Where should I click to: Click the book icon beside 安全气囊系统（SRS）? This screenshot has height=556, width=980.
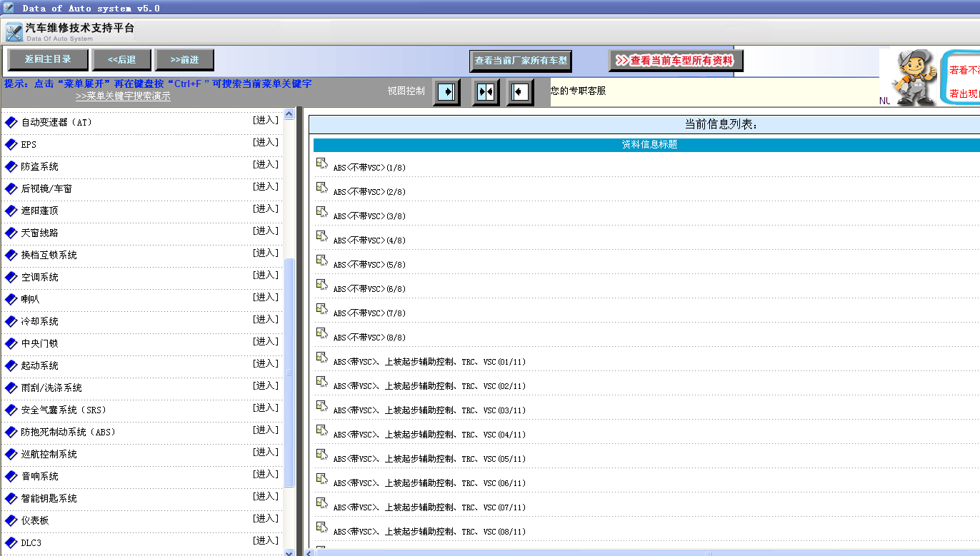pos(11,410)
